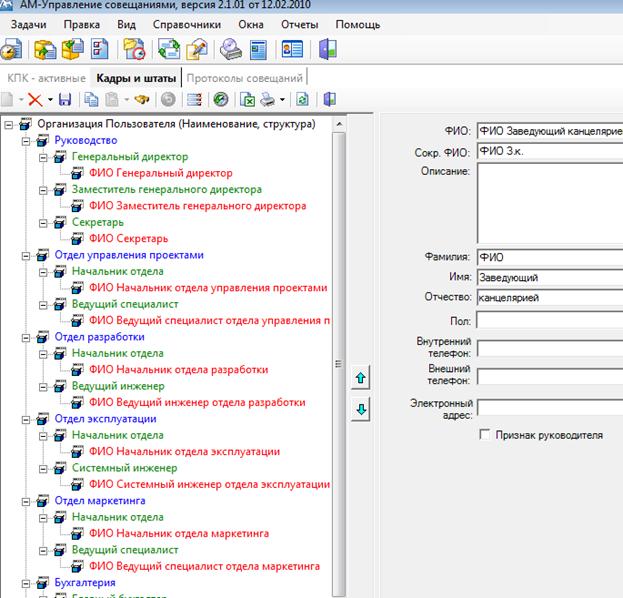Click the printer icon in lower toolbar

268,100
